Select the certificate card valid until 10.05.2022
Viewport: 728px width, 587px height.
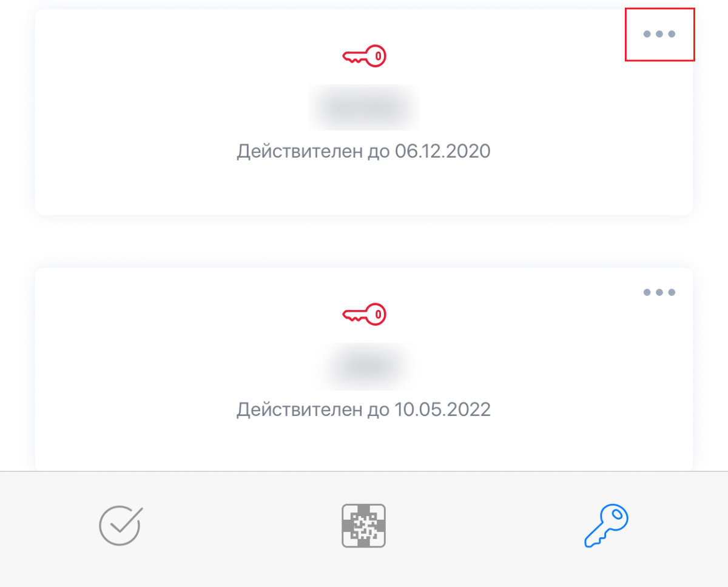pos(364,369)
